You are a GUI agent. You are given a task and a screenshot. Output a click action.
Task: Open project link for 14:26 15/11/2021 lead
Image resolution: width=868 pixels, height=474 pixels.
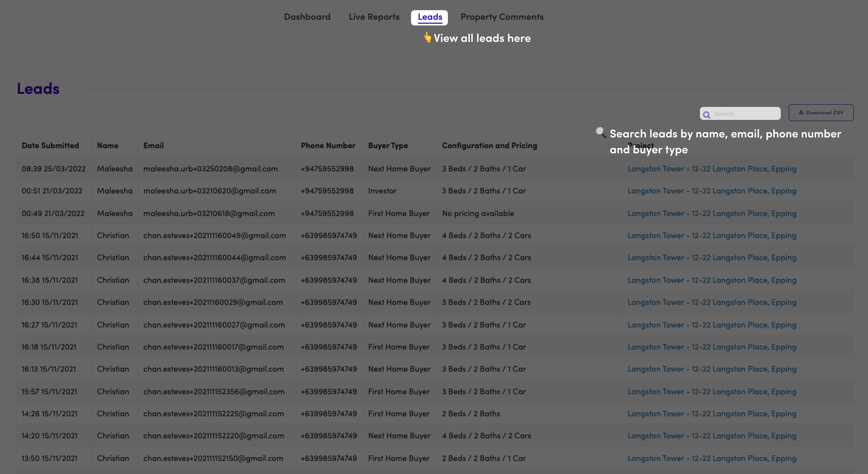coord(711,414)
